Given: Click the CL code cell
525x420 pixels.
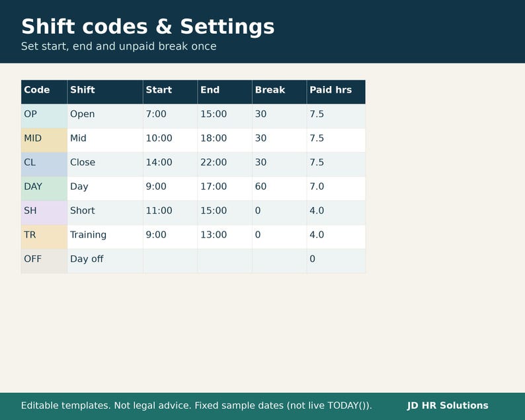Looking at the screenshot, I should [44, 164].
